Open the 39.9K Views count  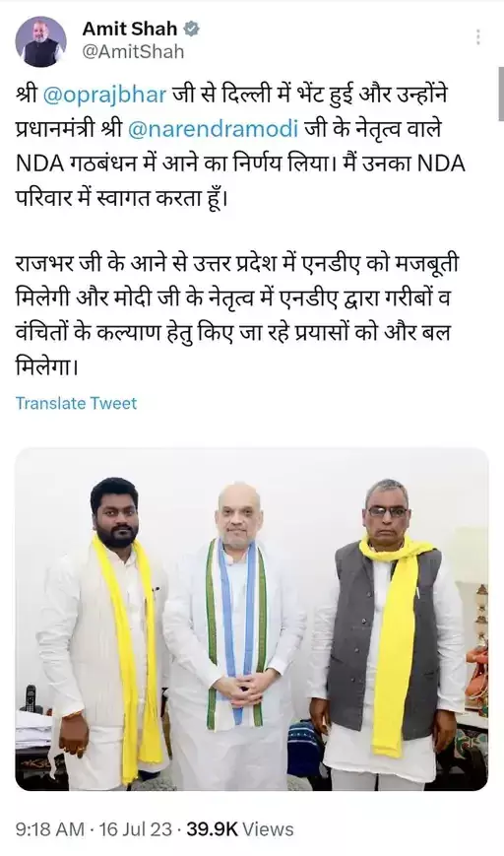pos(240,829)
